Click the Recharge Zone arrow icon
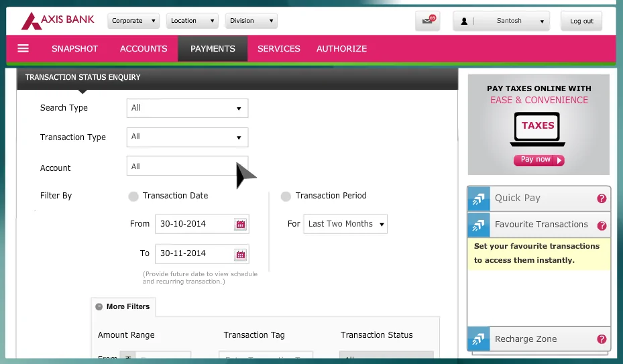The height and width of the screenshot is (364, 623). (479, 339)
